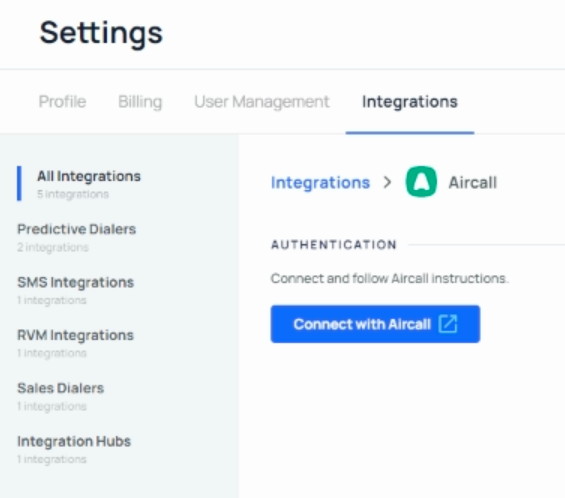Open Predictive Dialers category
565x498 pixels.
(76, 229)
